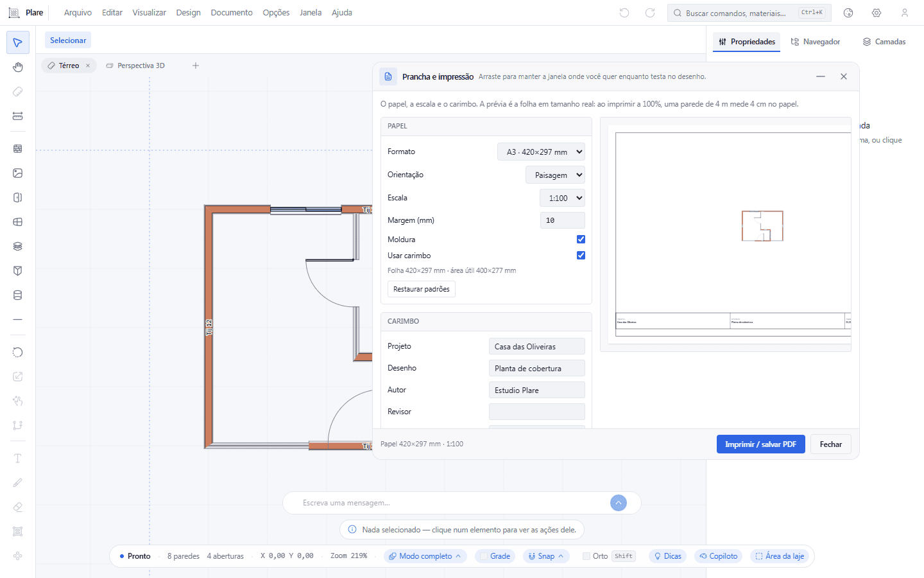The height and width of the screenshot is (578, 924).
Task: Choose the text tool in left sidebar
Action: click(18, 459)
